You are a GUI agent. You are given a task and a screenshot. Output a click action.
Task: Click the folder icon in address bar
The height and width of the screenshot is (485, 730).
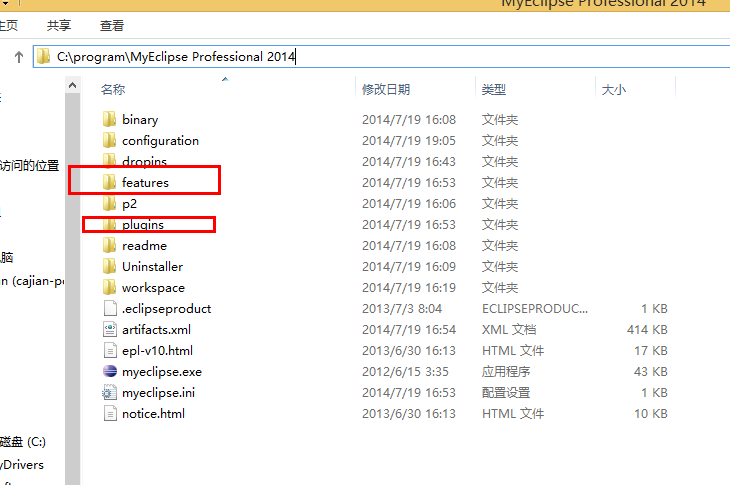[43, 56]
